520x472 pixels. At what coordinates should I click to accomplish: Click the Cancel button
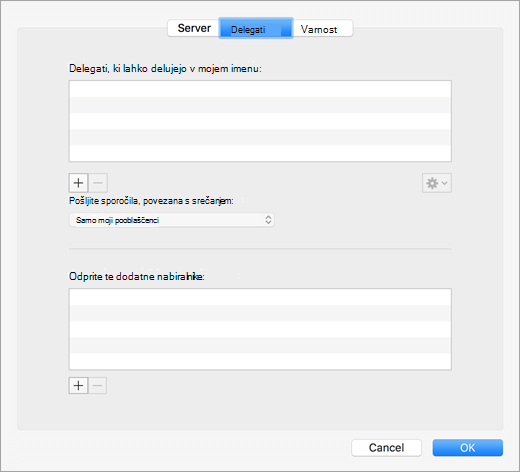pos(386,448)
